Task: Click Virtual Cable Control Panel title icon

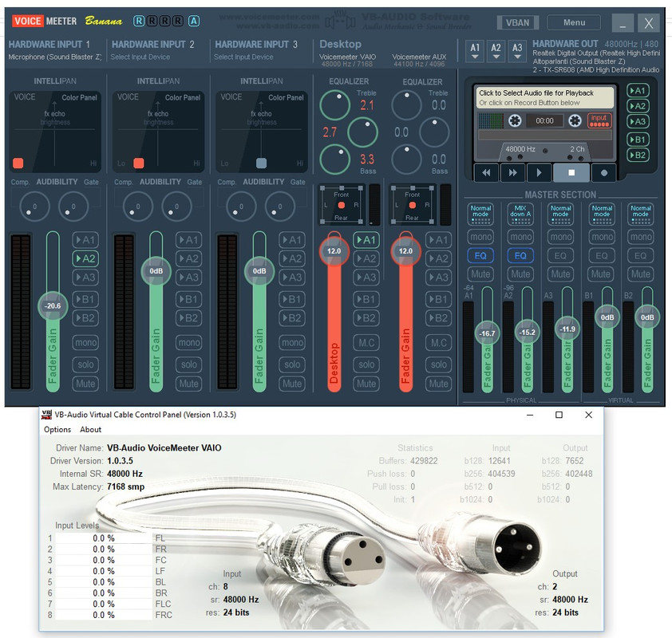Action: pyautogui.click(x=46, y=415)
